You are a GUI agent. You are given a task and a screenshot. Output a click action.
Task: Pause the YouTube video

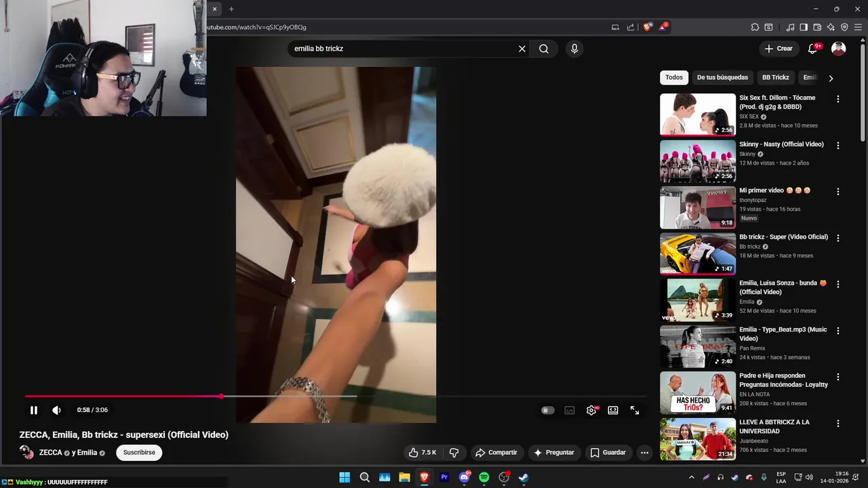tap(33, 410)
